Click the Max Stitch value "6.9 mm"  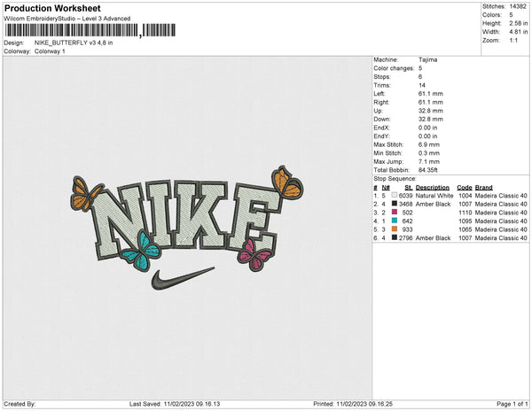point(429,144)
